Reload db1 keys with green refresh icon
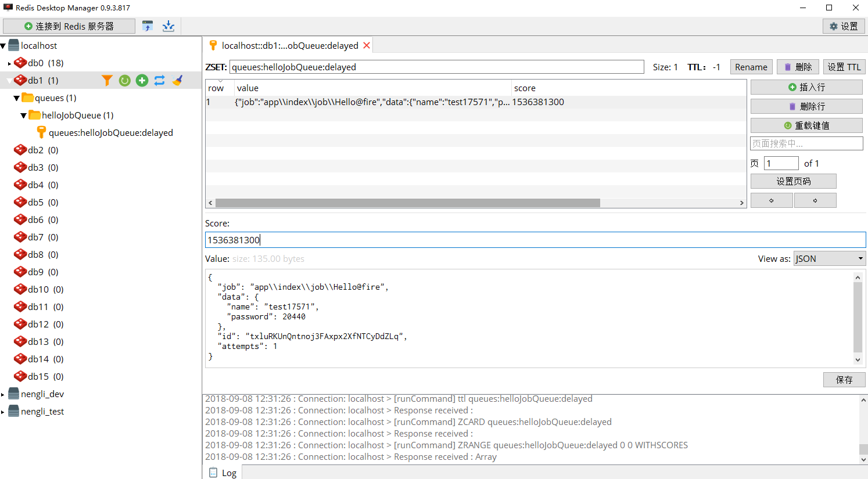Image resolution: width=868 pixels, height=479 pixels. 124,80
